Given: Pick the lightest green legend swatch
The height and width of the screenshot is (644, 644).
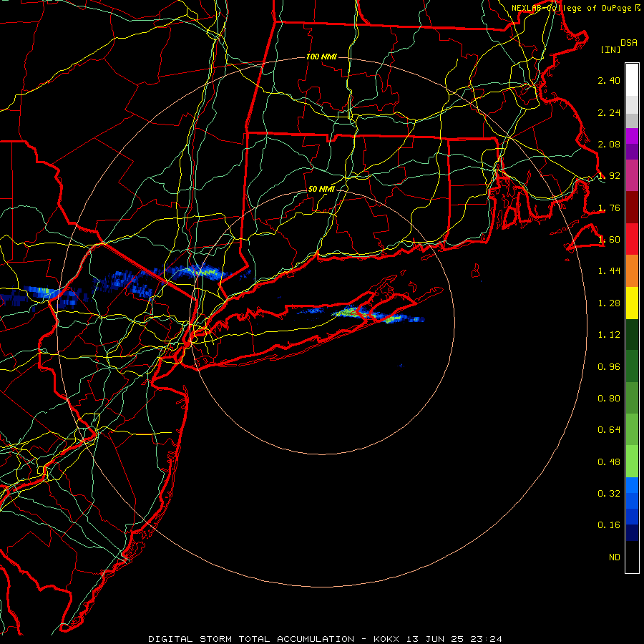Looking at the screenshot, I should pos(632,462).
